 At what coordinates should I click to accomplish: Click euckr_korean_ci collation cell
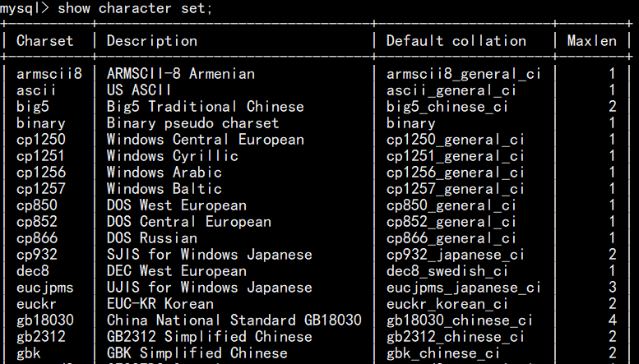coord(447,304)
